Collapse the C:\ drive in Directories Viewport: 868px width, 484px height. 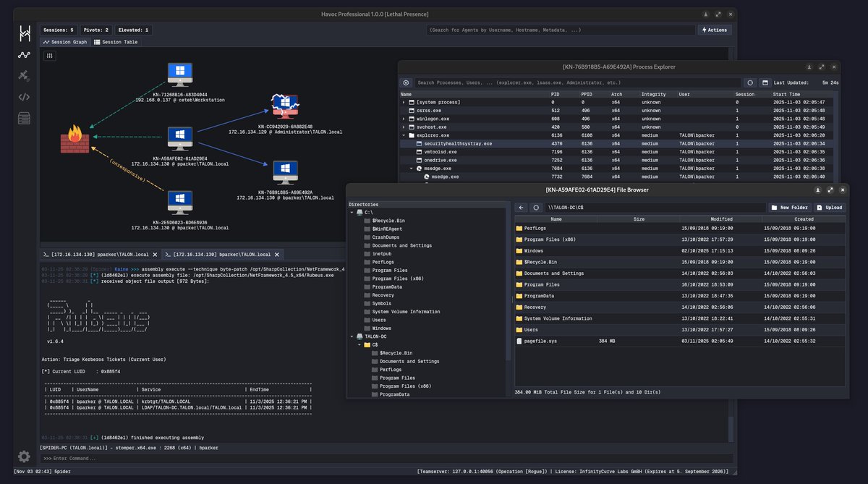[x=352, y=212]
